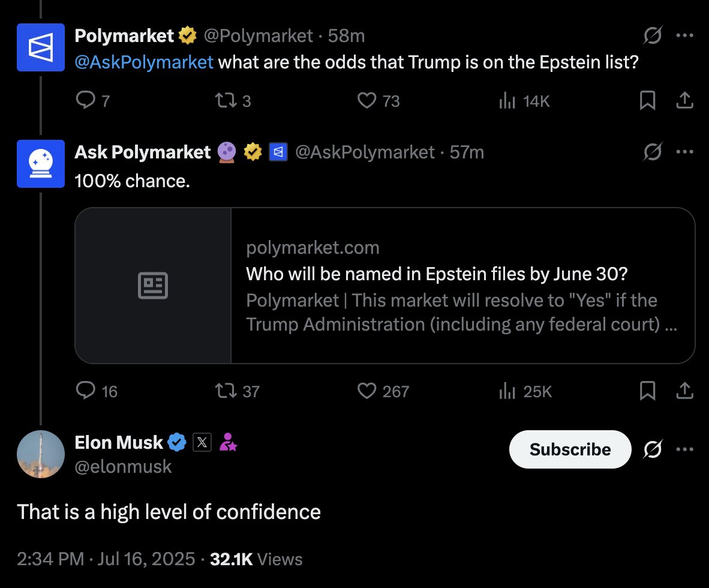Subscribe to Elon Musk

click(x=570, y=449)
